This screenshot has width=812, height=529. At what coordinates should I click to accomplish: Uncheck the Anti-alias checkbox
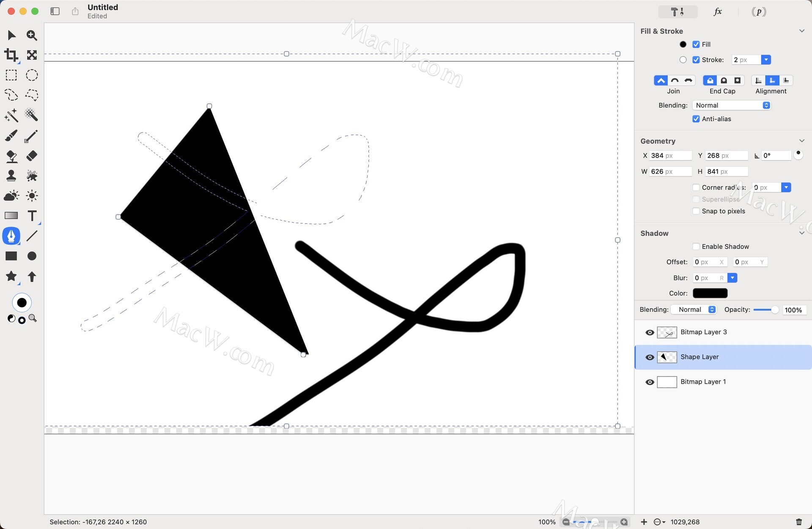coord(696,119)
